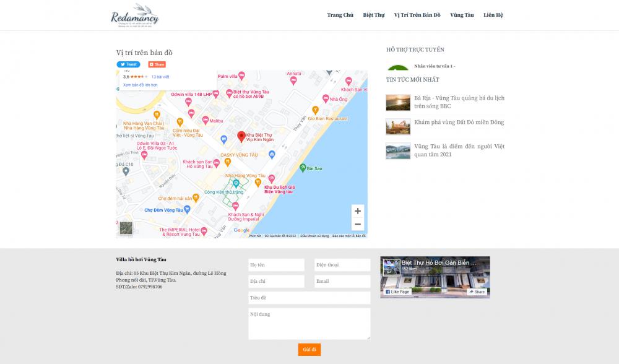The image size is (619, 364).
Task: Select the Bãi Sau beach marker
Action: [303, 168]
